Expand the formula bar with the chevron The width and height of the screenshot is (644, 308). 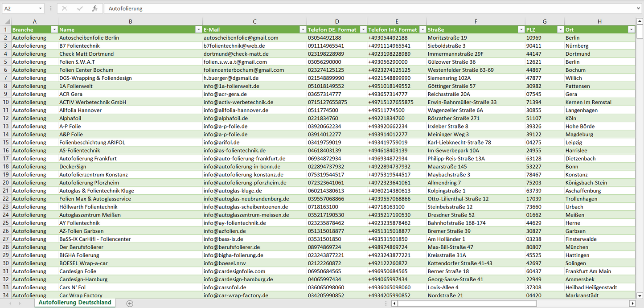coord(639,8)
